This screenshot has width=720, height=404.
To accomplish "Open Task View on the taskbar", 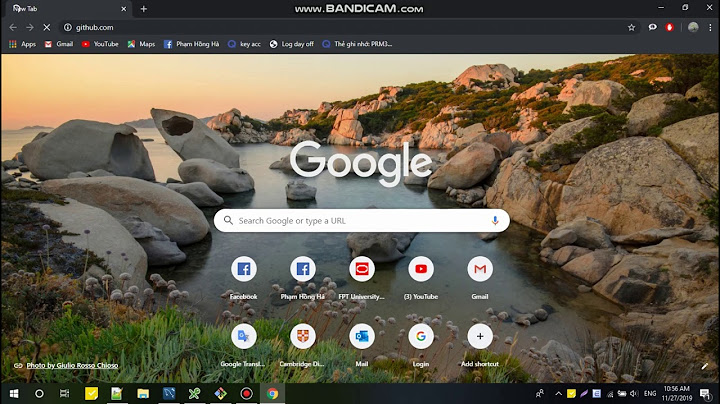I will (x=64, y=393).
